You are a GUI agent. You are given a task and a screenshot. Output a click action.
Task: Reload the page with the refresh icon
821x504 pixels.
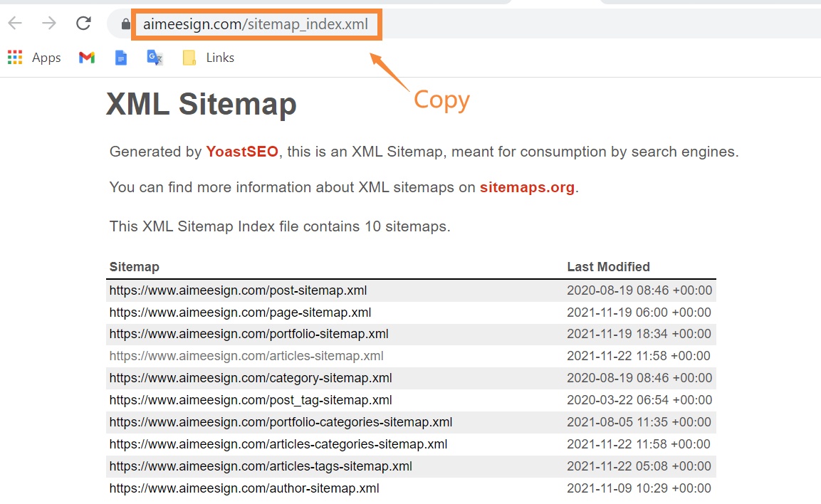(x=83, y=23)
